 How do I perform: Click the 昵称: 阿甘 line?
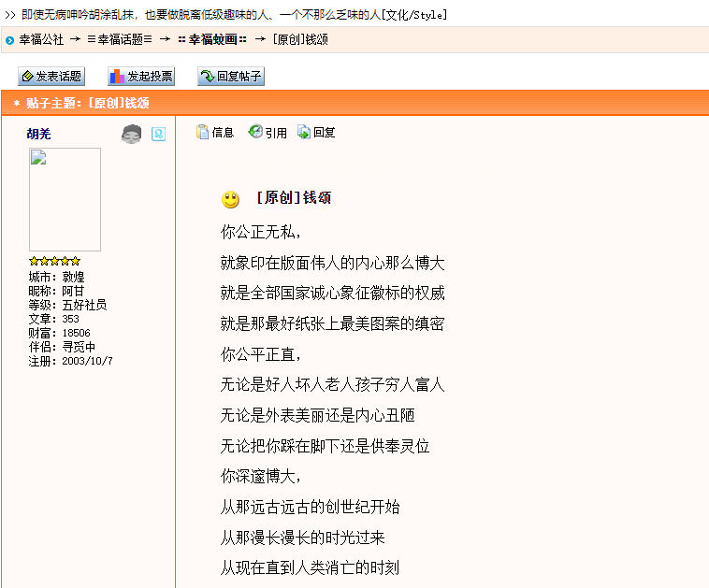pyautogui.click(x=56, y=291)
